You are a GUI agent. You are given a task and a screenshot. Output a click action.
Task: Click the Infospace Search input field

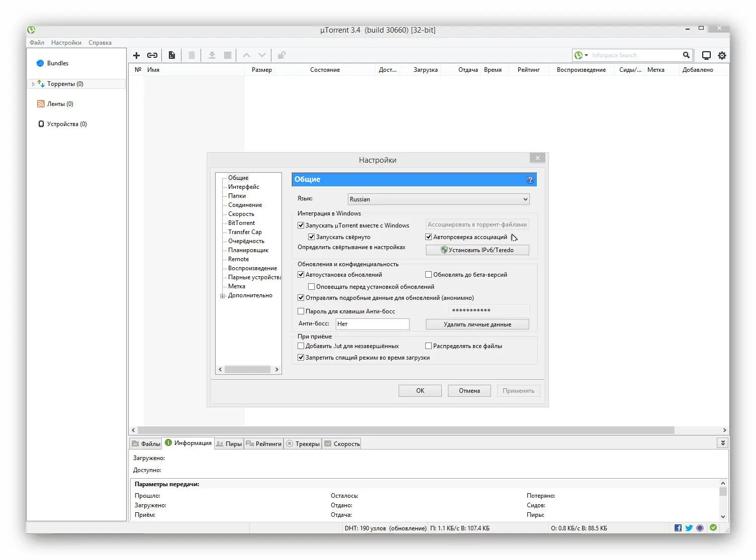(x=635, y=55)
